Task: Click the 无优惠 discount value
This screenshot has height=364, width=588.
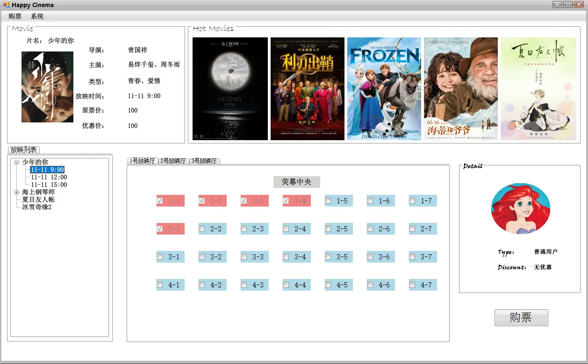Action: tap(543, 267)
